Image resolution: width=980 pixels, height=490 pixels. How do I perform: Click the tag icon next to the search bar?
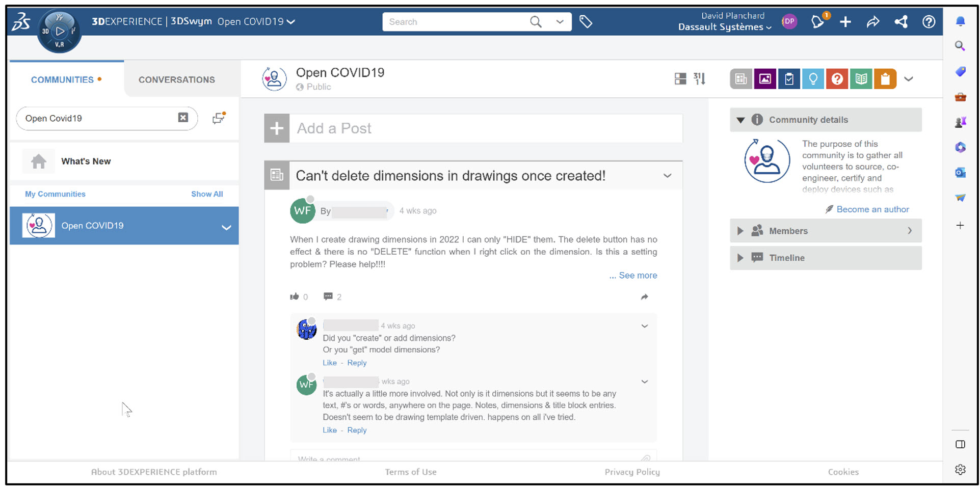point(586,21)
